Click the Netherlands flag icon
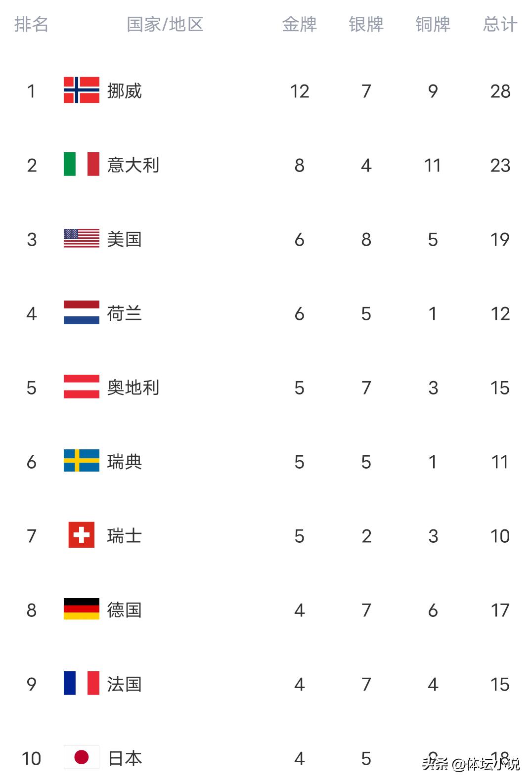Screen dimensions: 532x783 click(x=81, y=313)
